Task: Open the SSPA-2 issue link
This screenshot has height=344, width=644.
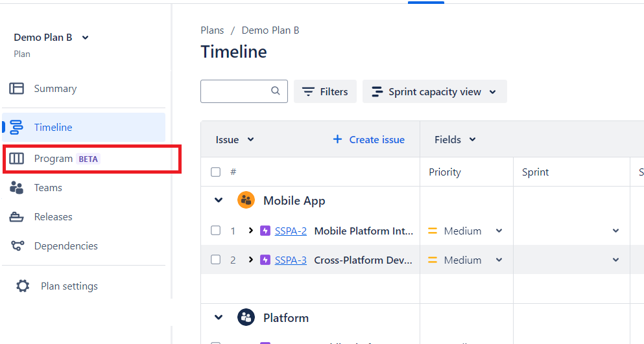Action: click(291, 231)
